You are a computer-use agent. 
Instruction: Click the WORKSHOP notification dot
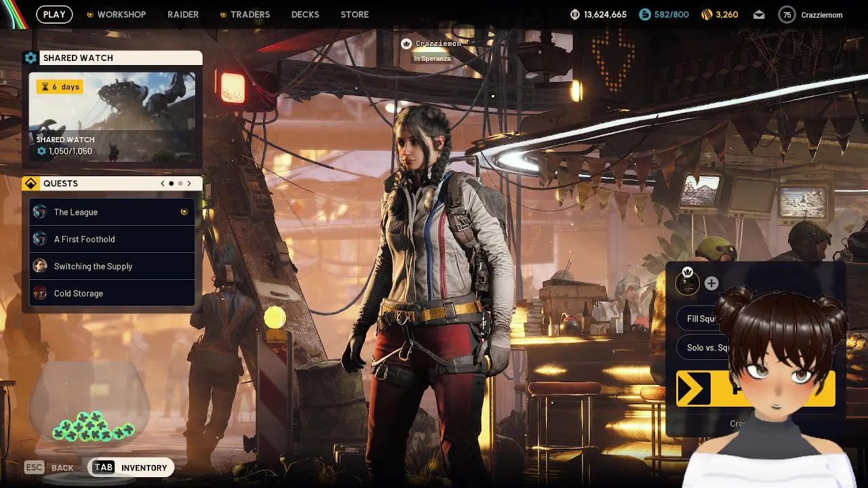point(90,14)
